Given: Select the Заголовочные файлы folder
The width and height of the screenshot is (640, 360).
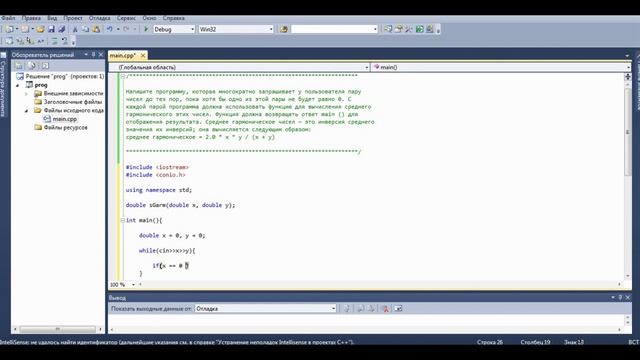Looking at the screenshot, I should tap(69, 102).
